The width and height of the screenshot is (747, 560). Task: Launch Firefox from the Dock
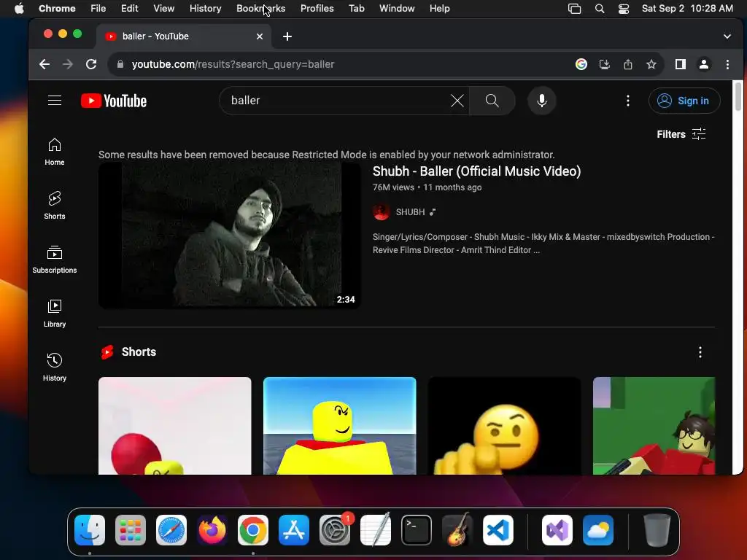pyautogui.click(x=212, y=530)
